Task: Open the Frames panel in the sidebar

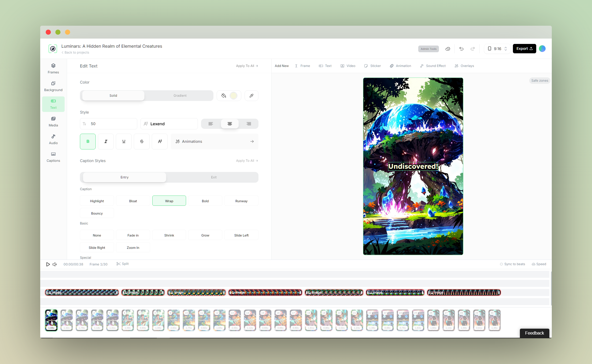Action: [x=53, y=68]
